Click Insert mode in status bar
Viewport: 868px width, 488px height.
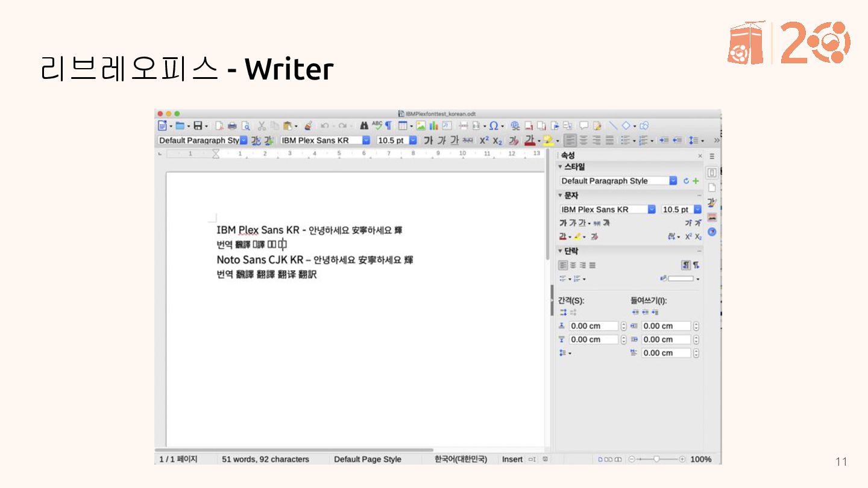[512, 459]
